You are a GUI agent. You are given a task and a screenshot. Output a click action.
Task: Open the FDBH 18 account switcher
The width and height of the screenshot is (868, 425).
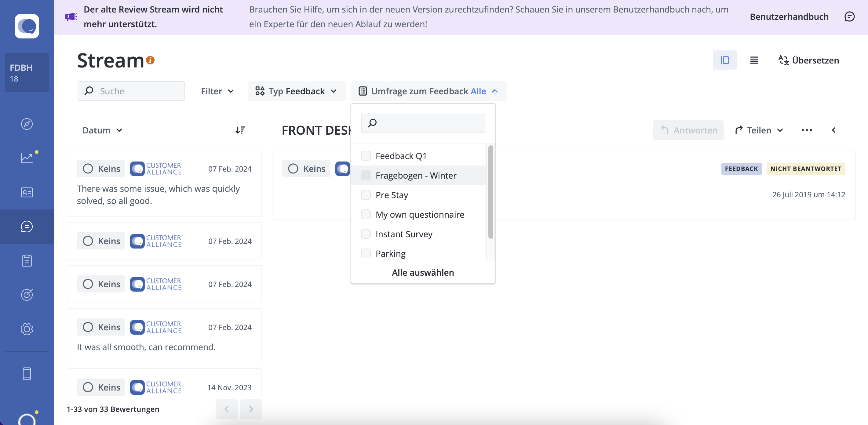pyautogui.click(x=27, y=72)
